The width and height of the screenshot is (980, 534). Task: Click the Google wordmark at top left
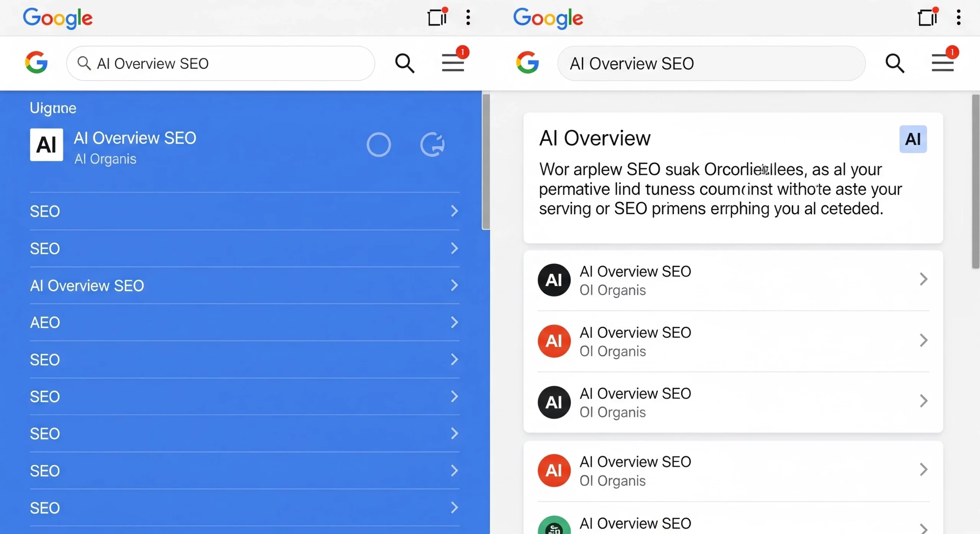point(57,18)
